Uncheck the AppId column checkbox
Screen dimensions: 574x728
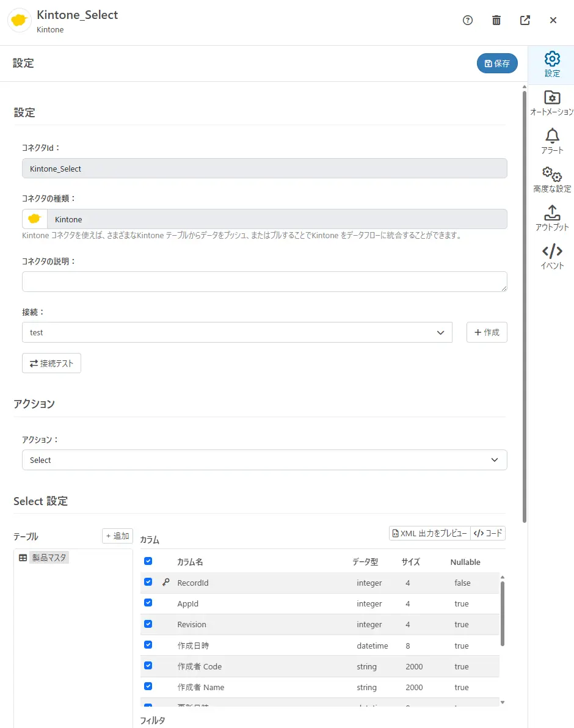(x=148, y=603)
